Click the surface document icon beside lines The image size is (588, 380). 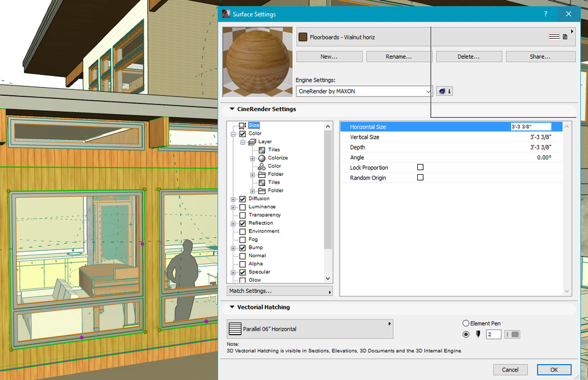564,36
